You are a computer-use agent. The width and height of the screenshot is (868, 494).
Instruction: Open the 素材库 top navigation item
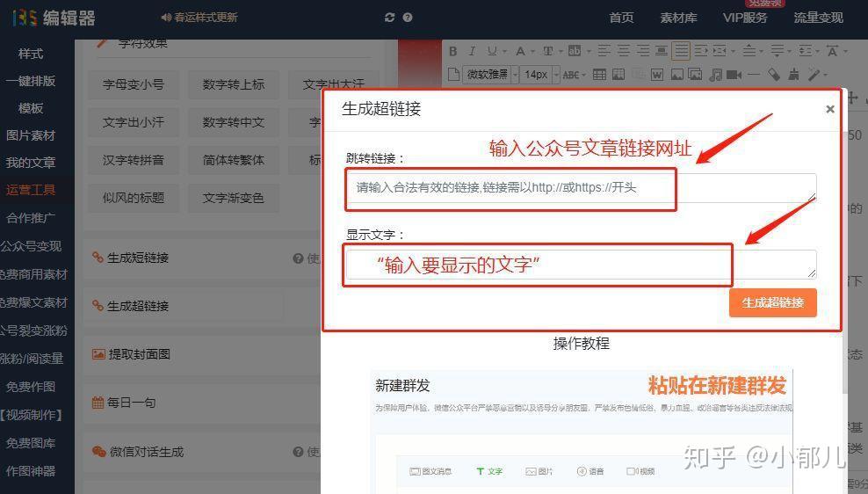click(679, 18)
